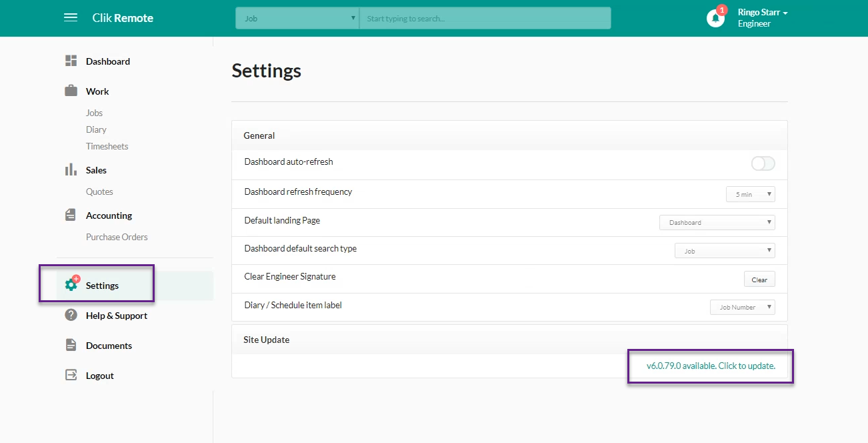The height and width of the screenshot is (443, 868).
Task: Click the Clik Remote logo
Action: coord(123,18)
